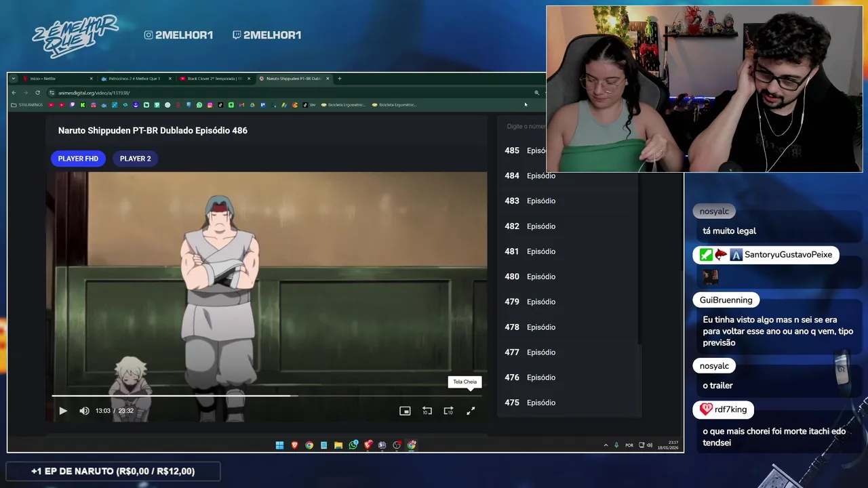Close the Início – Netflix tab
868x488 pixels.
point(91,79)
